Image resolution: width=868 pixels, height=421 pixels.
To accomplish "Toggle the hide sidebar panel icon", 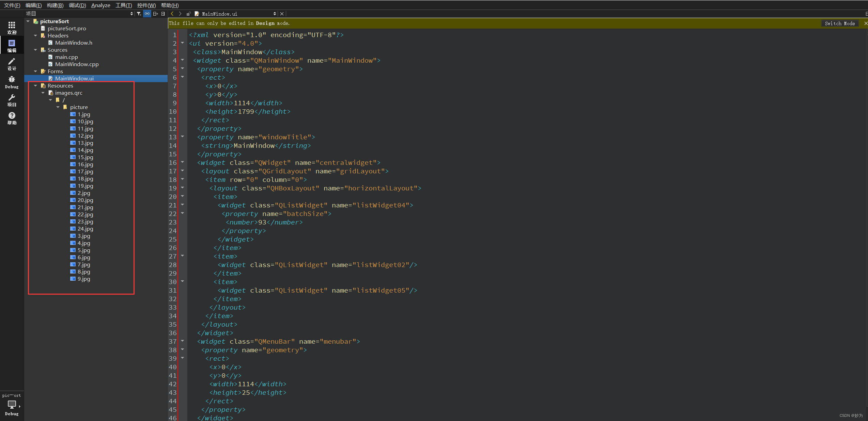I will pyautogui.click(x=163, y=14).
